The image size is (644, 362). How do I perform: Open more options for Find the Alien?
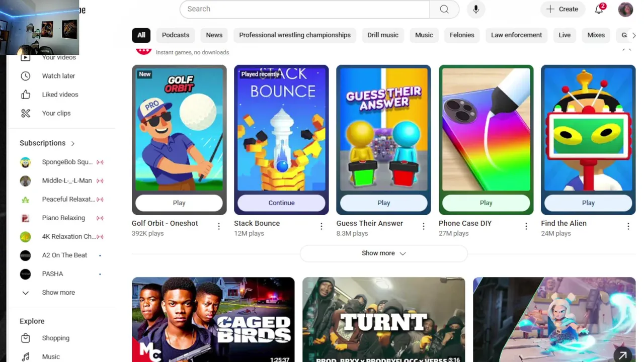pos(628,227)
